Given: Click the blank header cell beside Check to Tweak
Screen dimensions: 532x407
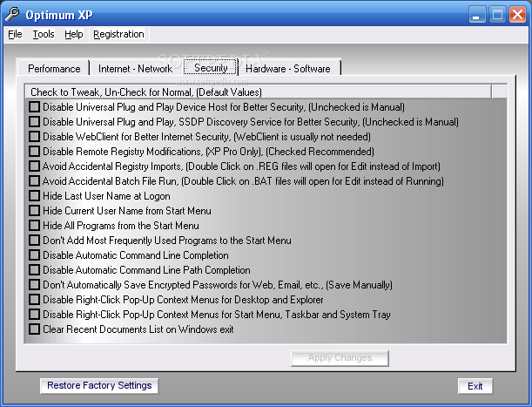Looking at the screenshot, I should click(499, 92).
